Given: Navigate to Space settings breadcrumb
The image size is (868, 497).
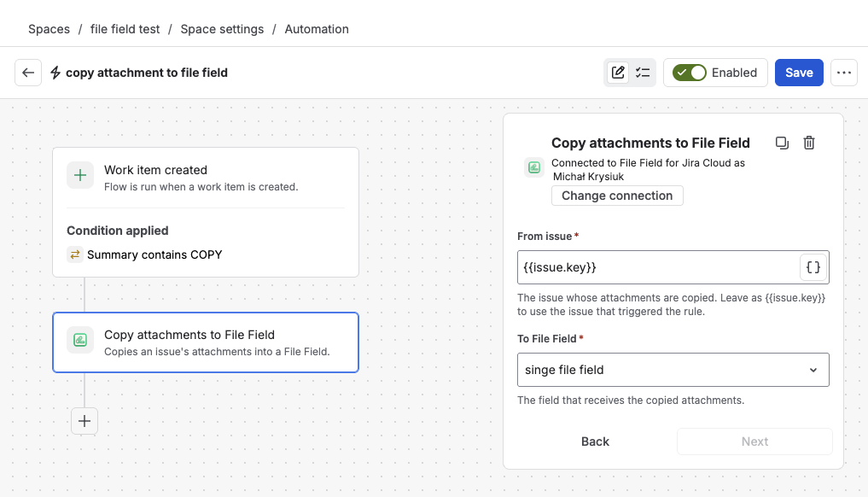Looking at the screenshot, I should coord(222,29).
